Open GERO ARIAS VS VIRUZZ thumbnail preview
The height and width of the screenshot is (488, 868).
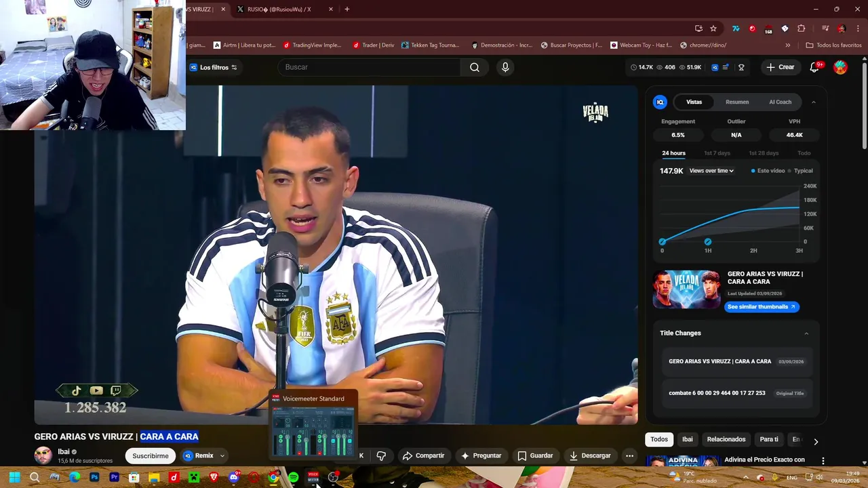tap(686, 289)
